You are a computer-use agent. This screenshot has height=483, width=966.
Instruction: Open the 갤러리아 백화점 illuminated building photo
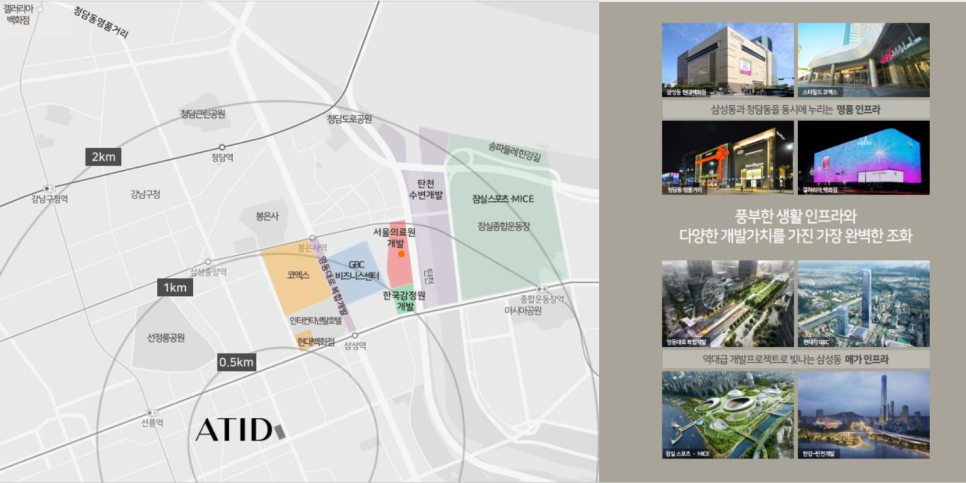(864, 158)
